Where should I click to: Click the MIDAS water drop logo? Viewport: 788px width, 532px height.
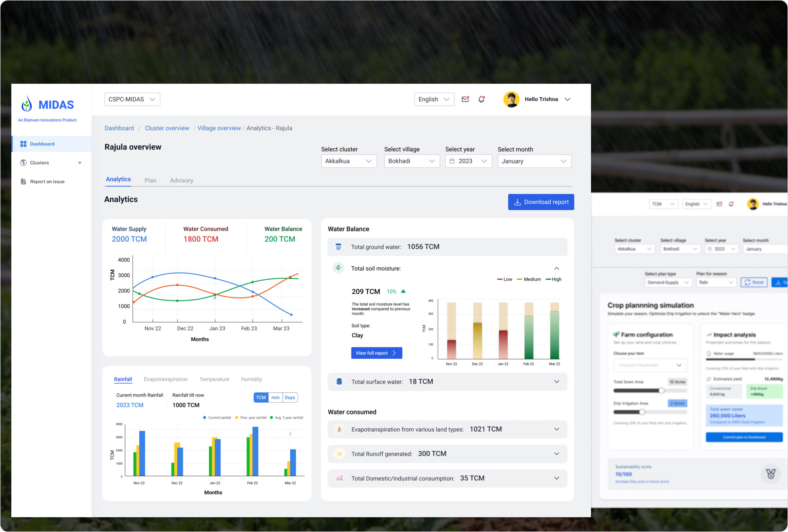(27, 104)
